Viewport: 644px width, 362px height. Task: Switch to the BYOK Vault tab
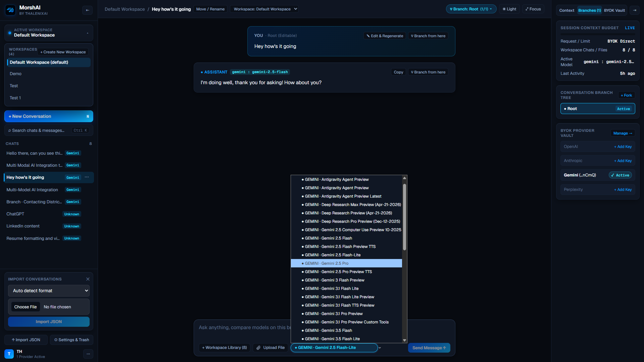coord(614,10)
